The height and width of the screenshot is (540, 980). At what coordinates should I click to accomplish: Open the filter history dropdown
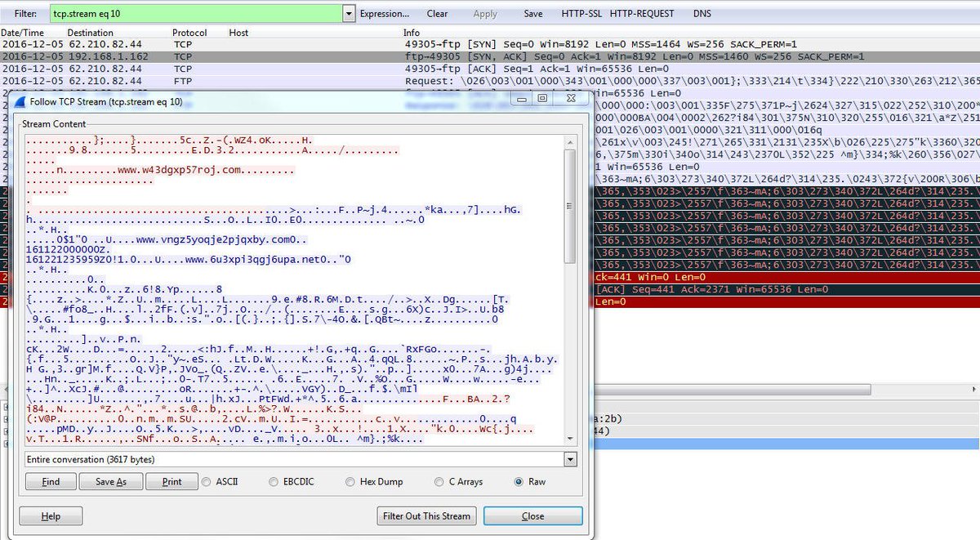[349, 13]
